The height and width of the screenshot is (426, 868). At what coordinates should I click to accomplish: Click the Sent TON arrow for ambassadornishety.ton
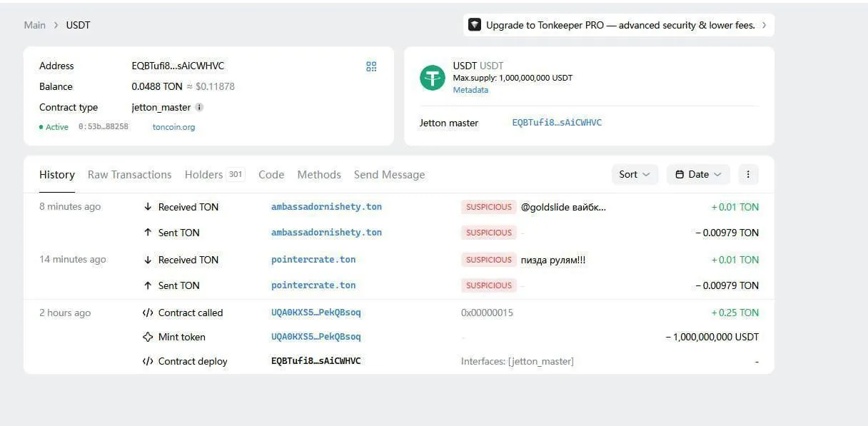148,233
